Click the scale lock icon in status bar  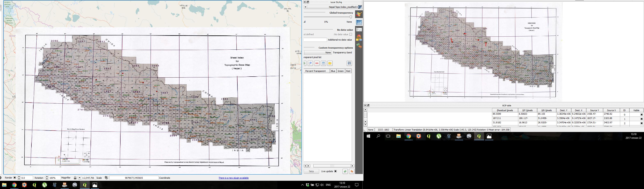(x=75, y=178)
